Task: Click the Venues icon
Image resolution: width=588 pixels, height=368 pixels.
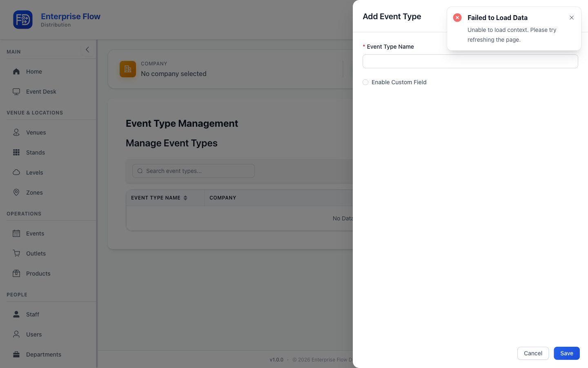Action: (x=16, y=132)
